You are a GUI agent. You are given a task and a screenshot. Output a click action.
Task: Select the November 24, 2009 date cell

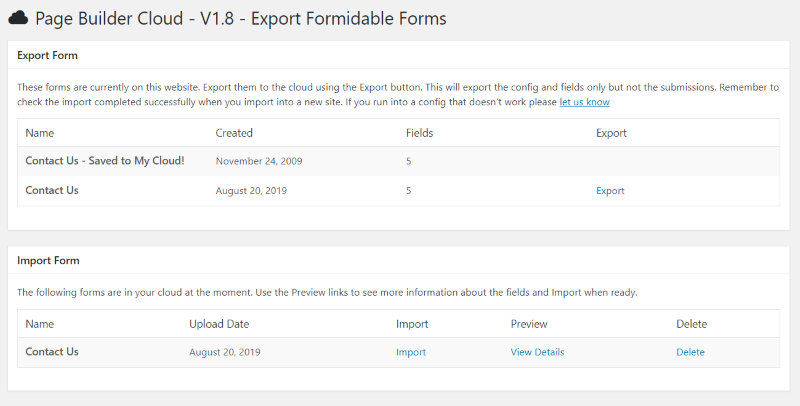coord(259,161)
